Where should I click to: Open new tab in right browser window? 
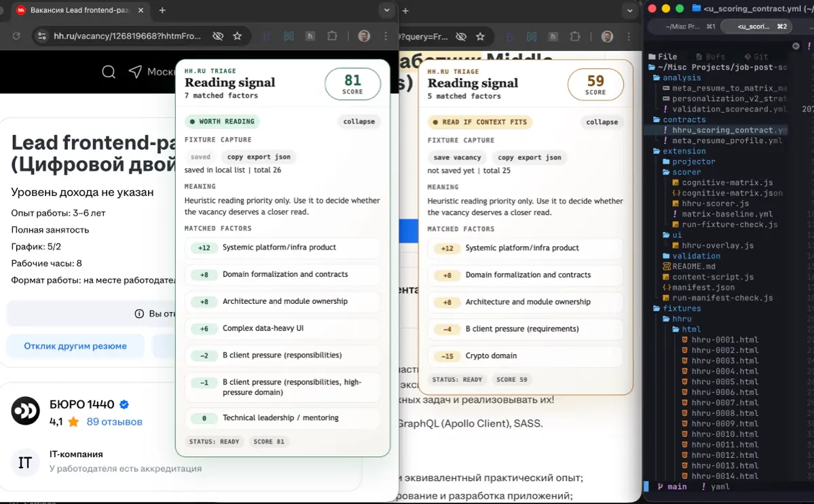[x=405, y=10]
